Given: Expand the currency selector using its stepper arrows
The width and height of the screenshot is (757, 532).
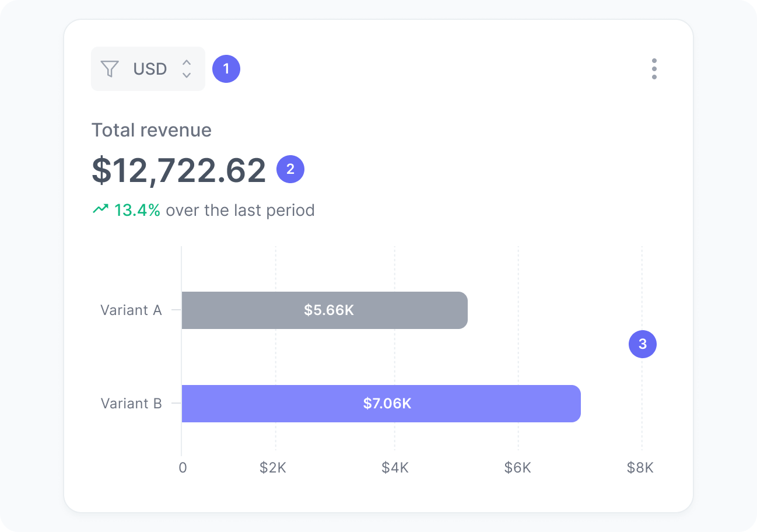Looking at the screenshot, I should 186,69.
